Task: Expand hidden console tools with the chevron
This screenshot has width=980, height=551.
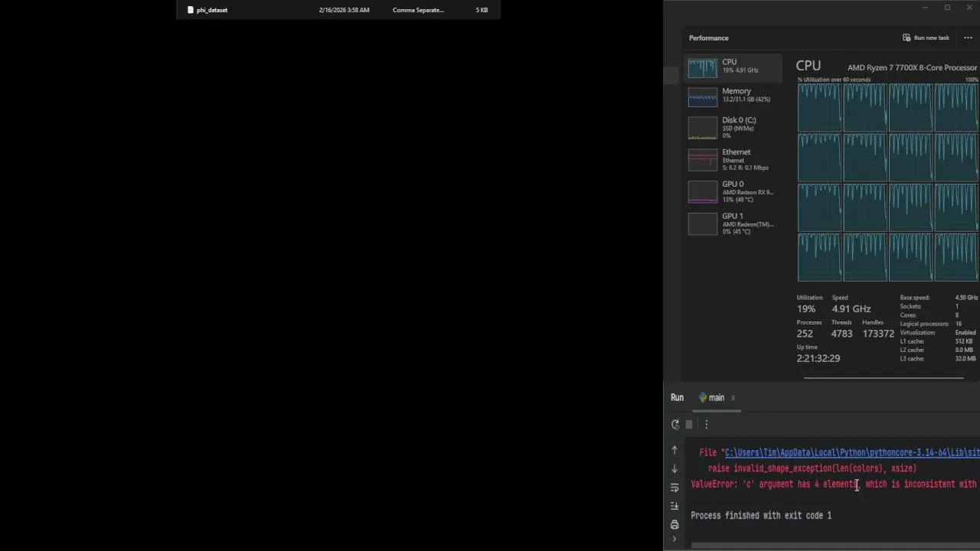Action: click(x=675, y=539)
